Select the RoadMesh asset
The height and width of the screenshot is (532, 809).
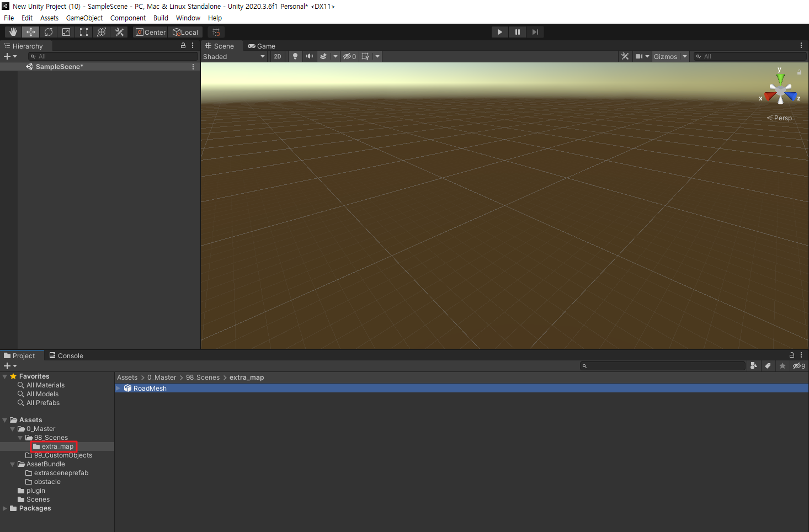[150, 389]
